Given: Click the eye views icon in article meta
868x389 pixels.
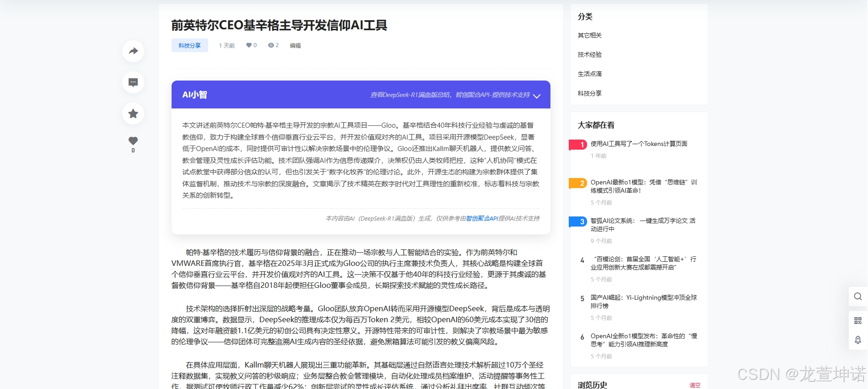Looking at the screenshot, I should (x=271, y=45).
